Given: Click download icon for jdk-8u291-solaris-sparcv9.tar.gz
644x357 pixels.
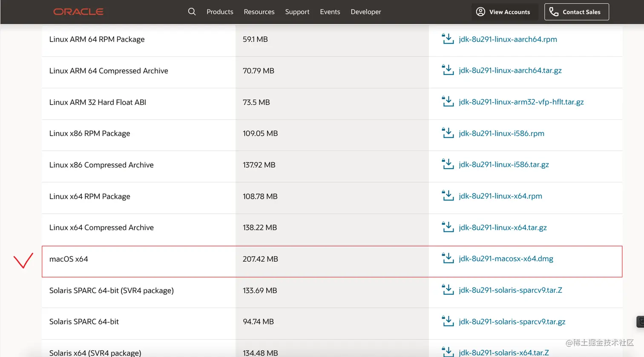Looking at the screenshot, I should coord(448,322).
